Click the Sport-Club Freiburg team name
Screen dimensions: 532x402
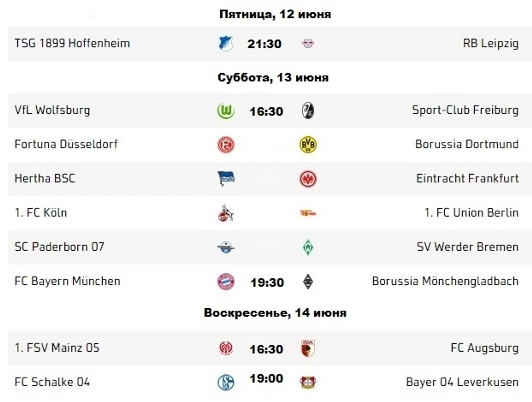tap(465, 110)
